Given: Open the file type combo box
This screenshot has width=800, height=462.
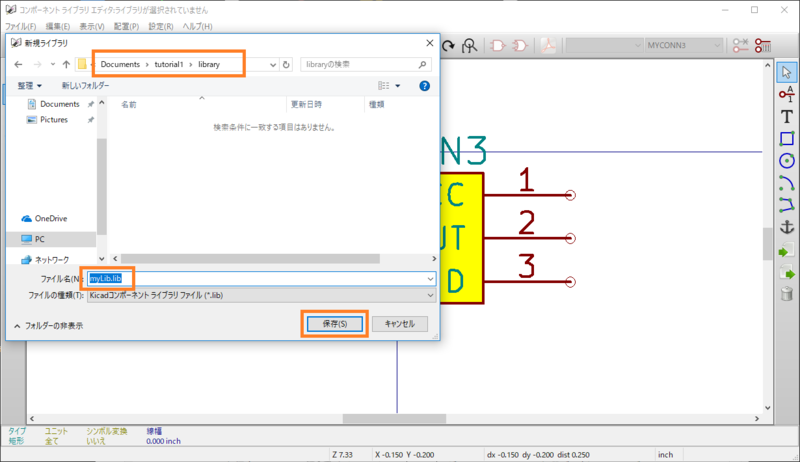Looking at the screenshot, I should (262, 295).
